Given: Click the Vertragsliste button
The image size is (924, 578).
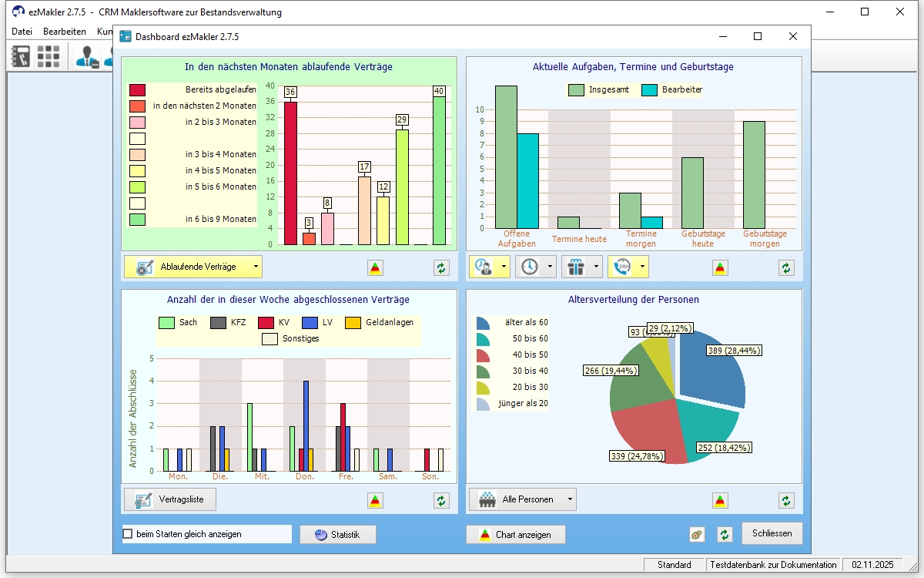Looking at the screenshot, I should (x=170, y=499).
